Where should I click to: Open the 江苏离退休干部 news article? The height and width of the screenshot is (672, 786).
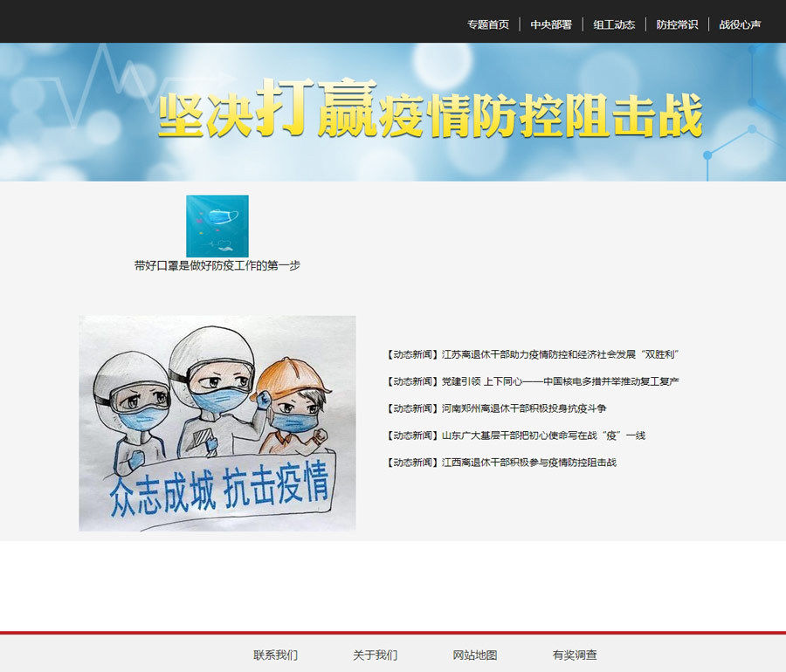click(x=560, y=355)
